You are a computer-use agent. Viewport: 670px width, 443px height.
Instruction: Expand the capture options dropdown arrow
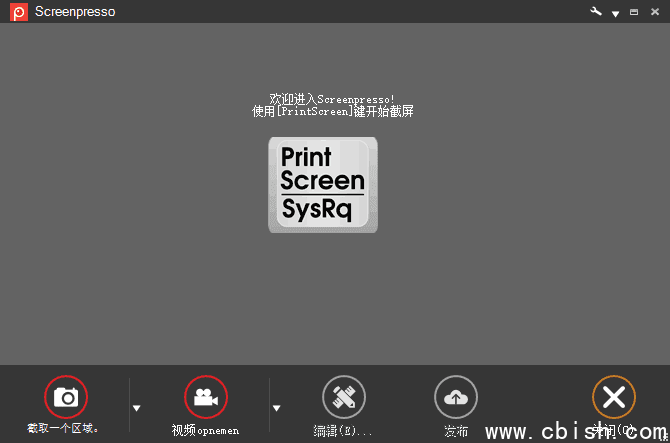click(x=137, y=408)
